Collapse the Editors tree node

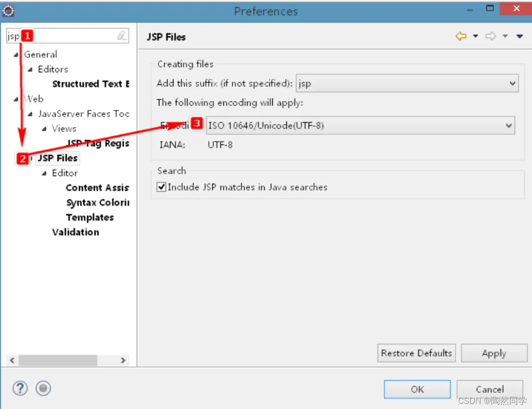tap(30, 69)
